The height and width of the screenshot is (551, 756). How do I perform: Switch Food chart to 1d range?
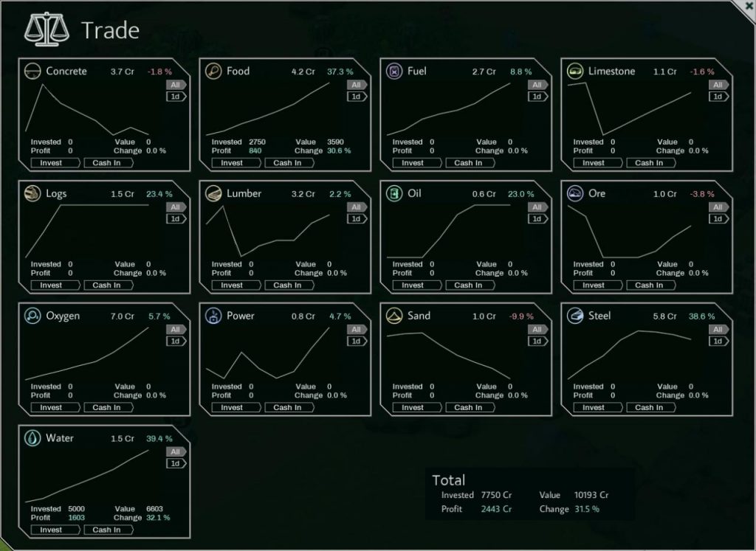pos(356,97)
